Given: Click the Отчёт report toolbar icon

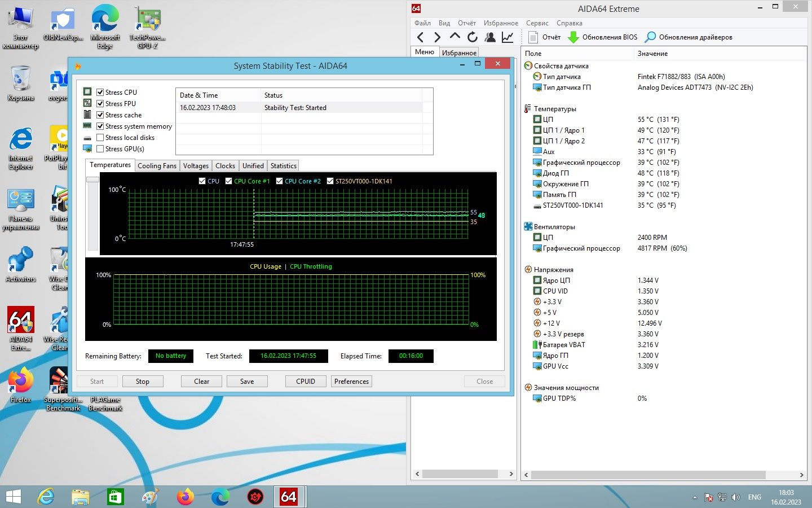Looking at the screenshot, I should point(545,37).
